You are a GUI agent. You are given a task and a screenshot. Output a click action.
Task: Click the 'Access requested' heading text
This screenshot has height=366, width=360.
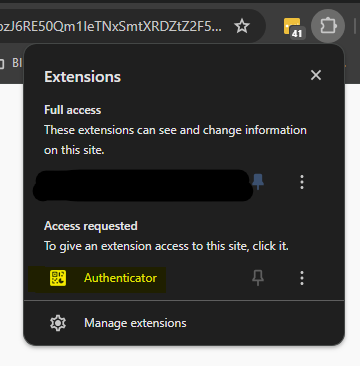[91, 226]
